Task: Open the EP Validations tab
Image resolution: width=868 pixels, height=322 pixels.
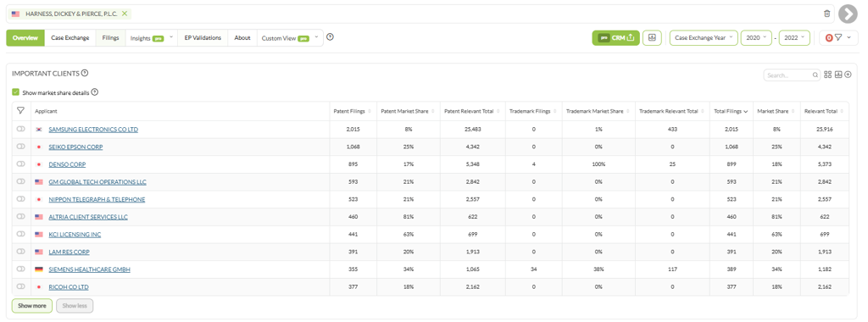Action: click(x=203, y=37)
